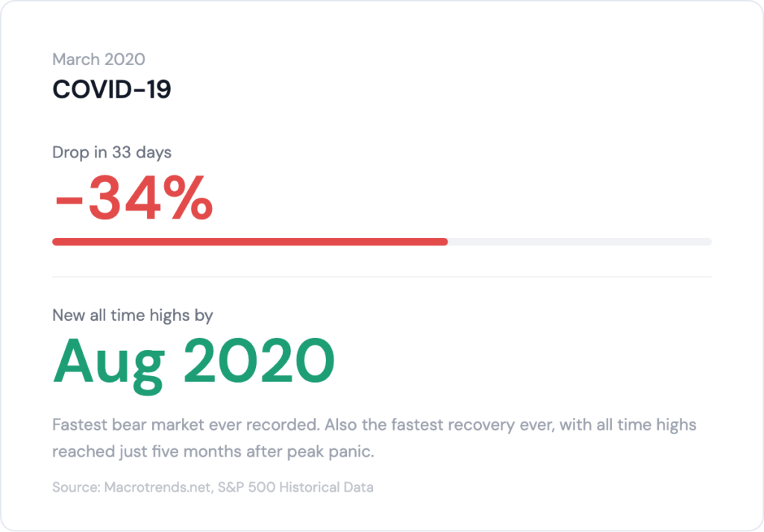Click the word "Source:" in the footer

pyautogui.click(x=75, y=488)
